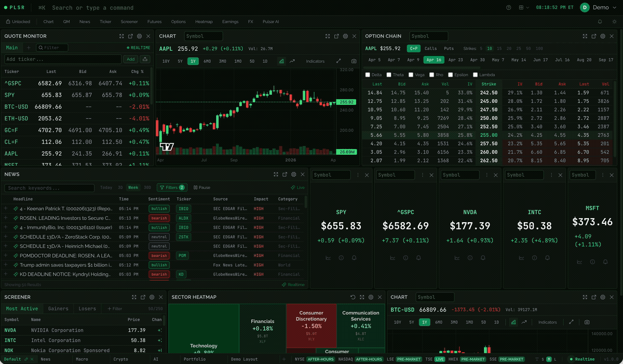623x364 pixels.
Task: Switch Screener to Gainers tab
Action: coord(58,308)
